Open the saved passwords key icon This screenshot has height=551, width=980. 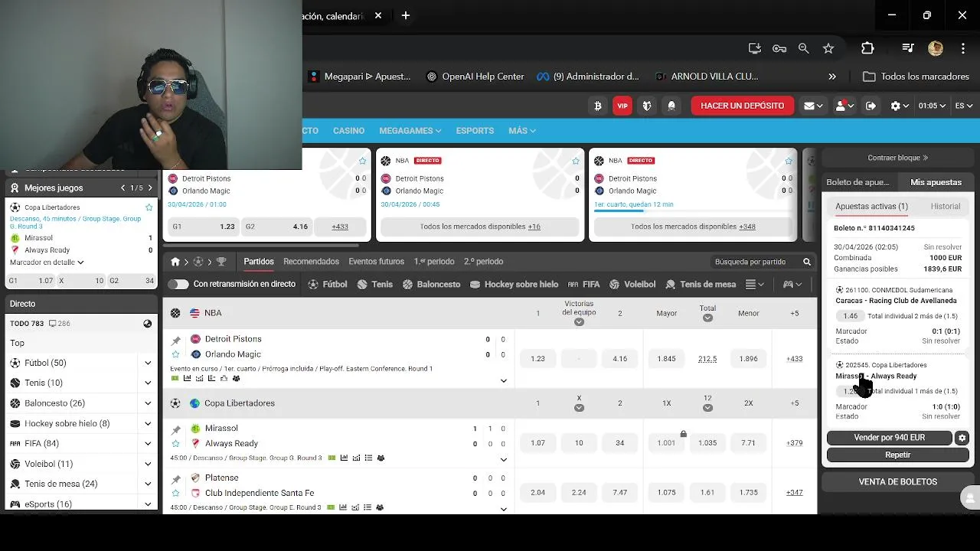[x=779, y=48]
